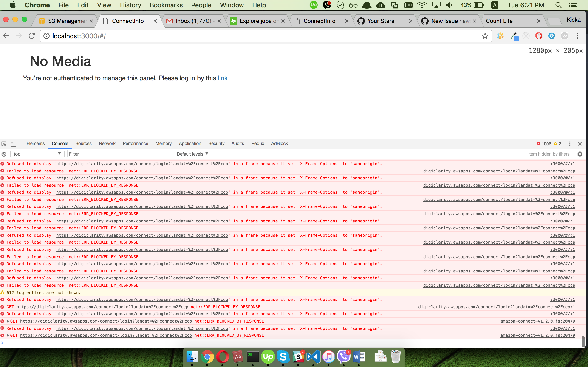Open Chrome three-dot menu
This screenshot has height=367, width=588.
(577, 36)
